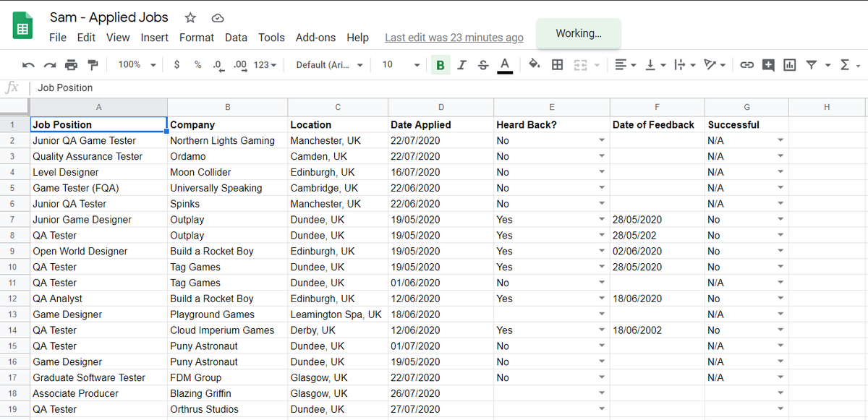Image resolution: width=868 pixels, height=420 pixels.
Task: Select date cell '18/06/2002'
Action: (657, 330)
